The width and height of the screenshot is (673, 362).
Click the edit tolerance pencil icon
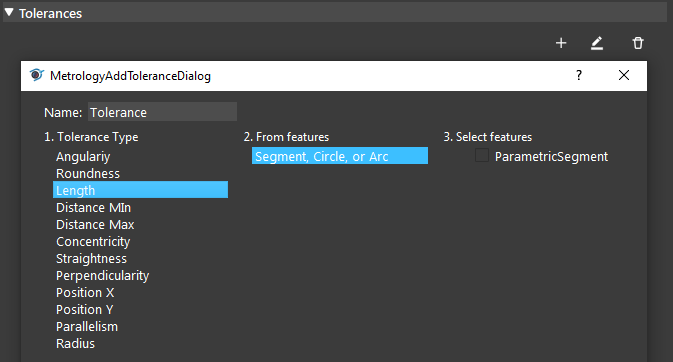pyautogui.click(x=597, y=43)
